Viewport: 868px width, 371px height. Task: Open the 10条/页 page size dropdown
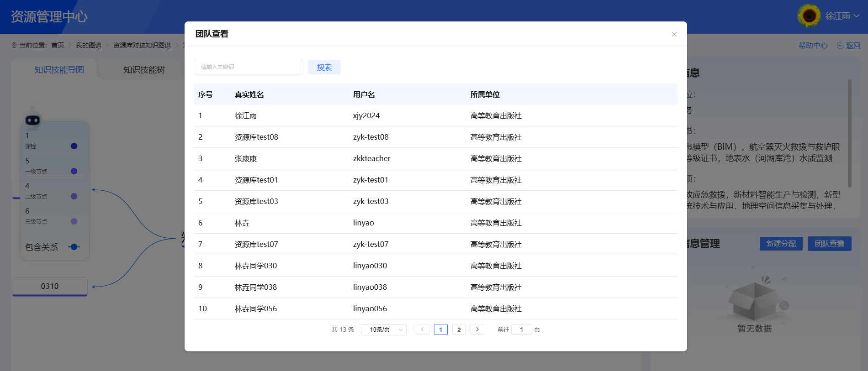(x=383, y=329)
